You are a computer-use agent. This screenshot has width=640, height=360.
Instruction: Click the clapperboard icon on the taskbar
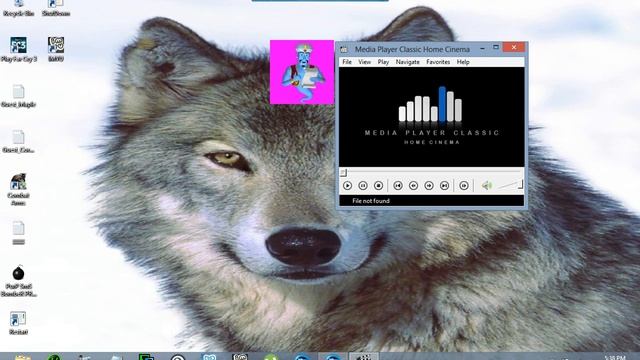tap(363, 357)
